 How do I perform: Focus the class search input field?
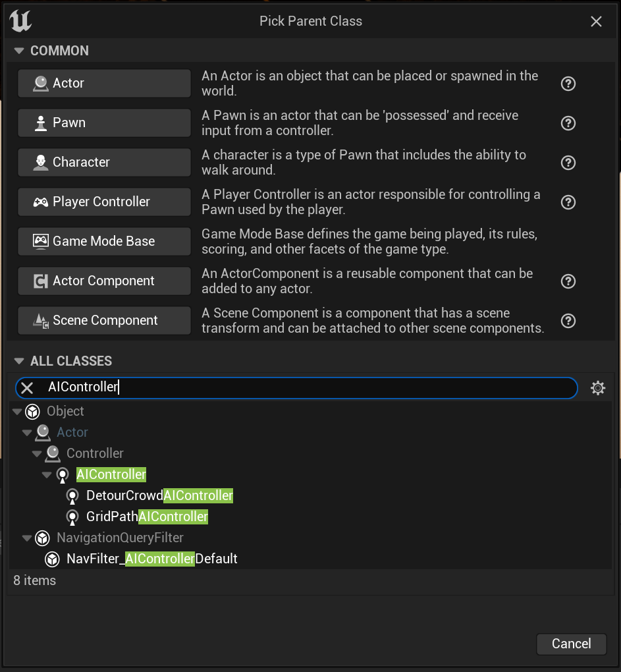pos(296,388)
